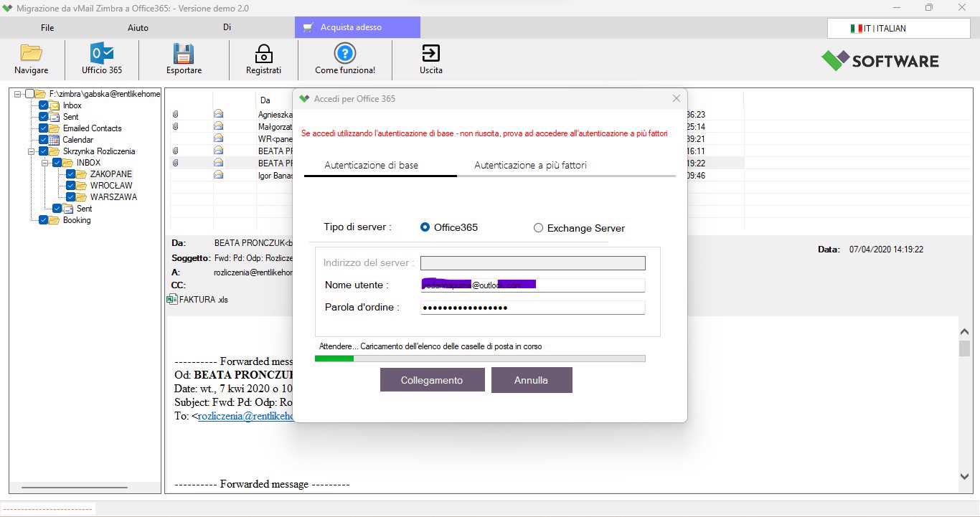The width and height of the screenshot is (980, 517).
Task: Click envelope icon in Agnieszka row
Action: (x=218, y=114)
